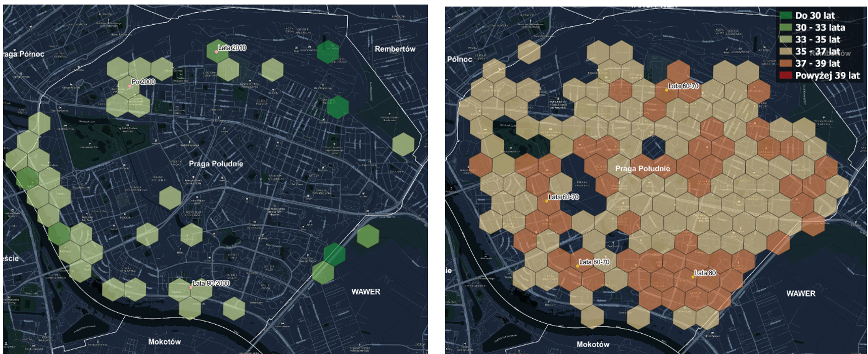Click the red Powyżej 39 lat swatch
Viewport: 868px width, 354px height.
(x=786, y=76)
